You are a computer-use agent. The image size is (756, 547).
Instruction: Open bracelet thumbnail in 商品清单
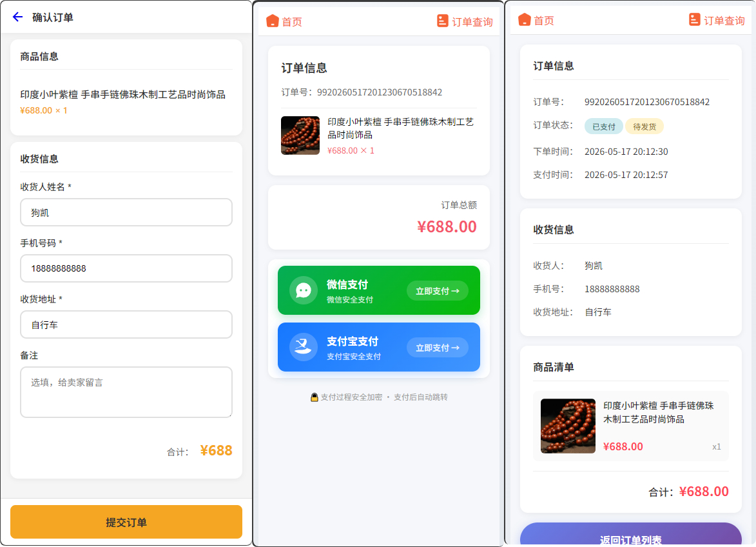coord(568,426)
